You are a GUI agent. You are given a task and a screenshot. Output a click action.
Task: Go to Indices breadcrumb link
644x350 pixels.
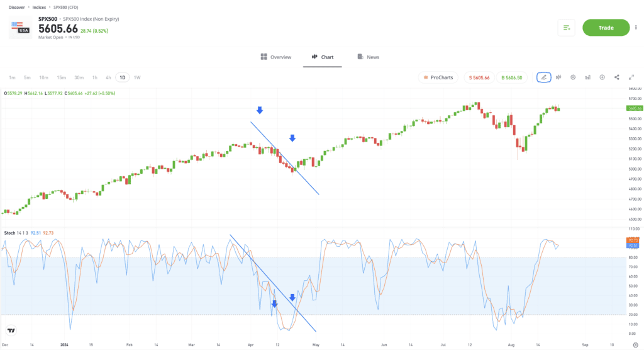pos(39,8)
